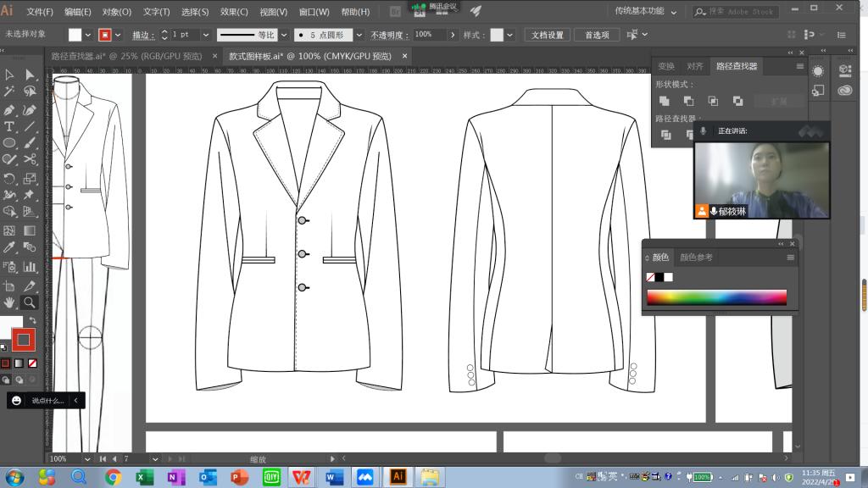The height and width of the screenshot is (488, 868).
Task: Set the None color mode below fill
Action: [32, 363]
